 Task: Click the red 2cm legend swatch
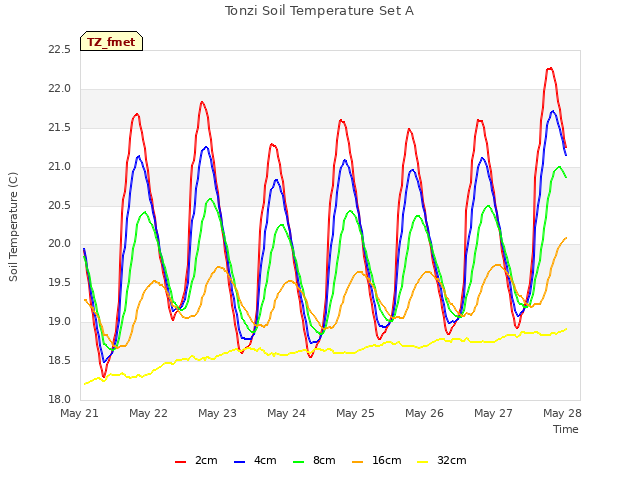pyautogui.click(x=180, y=462)
